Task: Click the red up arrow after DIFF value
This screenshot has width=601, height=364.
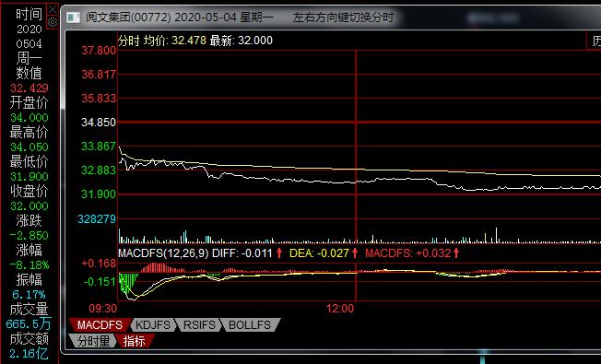Action: click(x=279, y=252)
